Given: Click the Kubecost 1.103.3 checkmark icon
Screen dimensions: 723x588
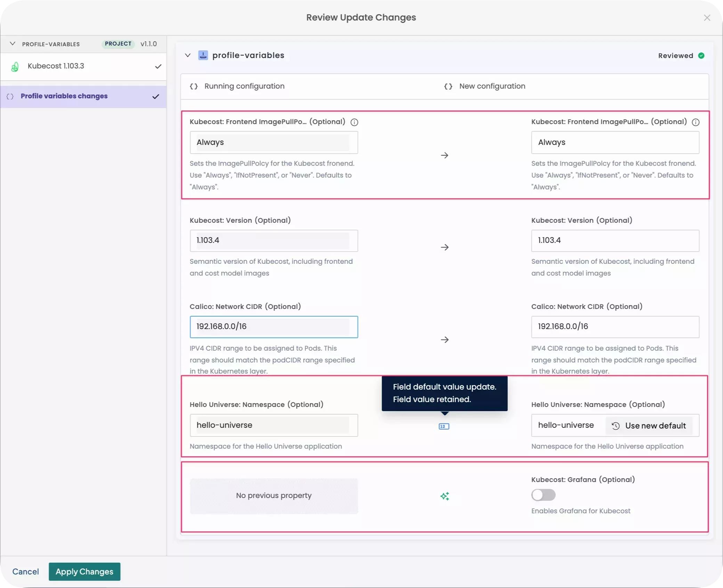Looking at the screenshot, I should [158, 66].
